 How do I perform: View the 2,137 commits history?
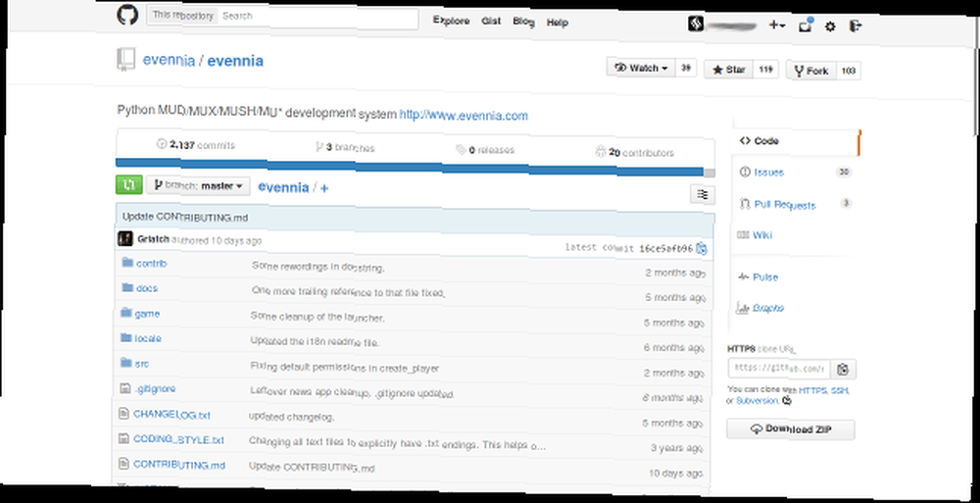(196, 144)
